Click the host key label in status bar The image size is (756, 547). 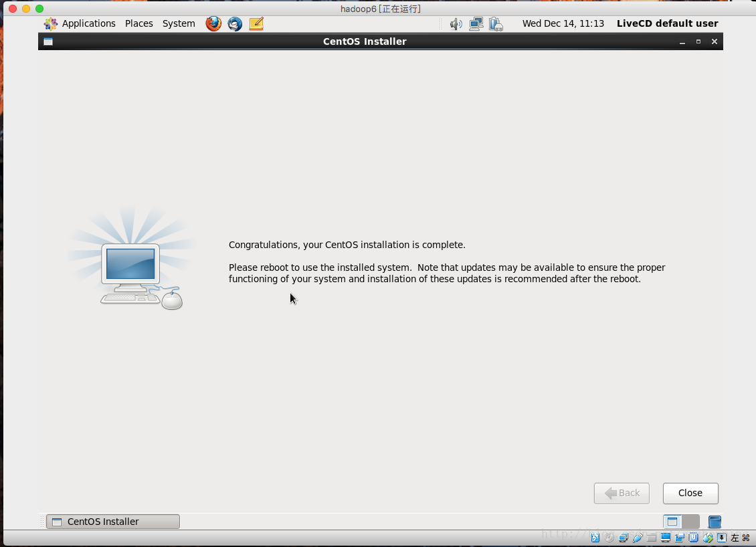[x=740, y=538]
